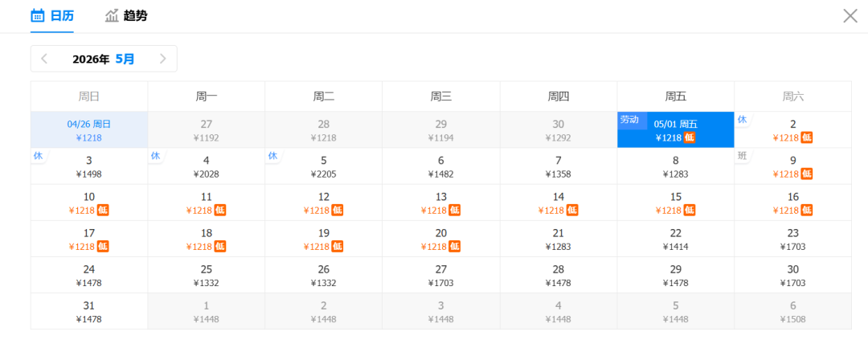The width and height of the screenshot is (868, 348).
Task: Pick May 23 priced at ¥1703
Action: click(792, 239)
